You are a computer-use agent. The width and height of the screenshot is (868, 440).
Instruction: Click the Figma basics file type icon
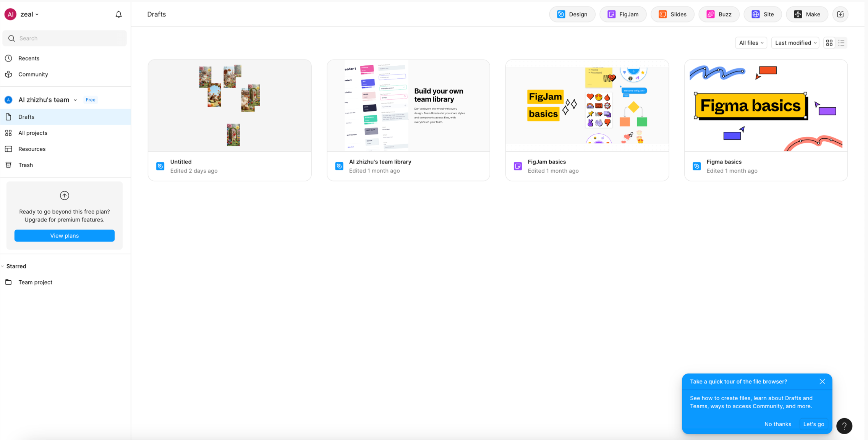click(697, 166)
